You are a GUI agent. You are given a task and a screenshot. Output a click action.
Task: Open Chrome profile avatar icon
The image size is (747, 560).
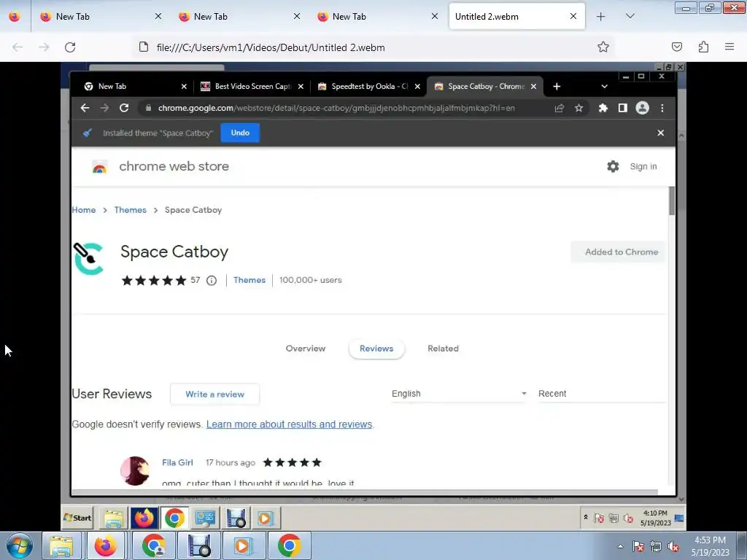click(642, 108)
